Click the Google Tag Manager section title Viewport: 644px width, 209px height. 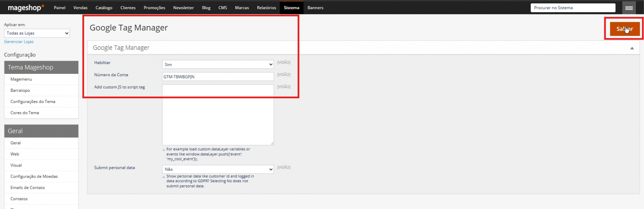tap(121, 48)
